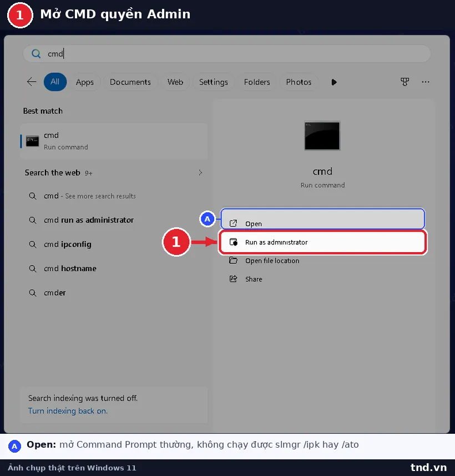Click the cmd title in preview pane
This screenshot has height=476, width=455.
pyautogui.click(x=322, y=172)
